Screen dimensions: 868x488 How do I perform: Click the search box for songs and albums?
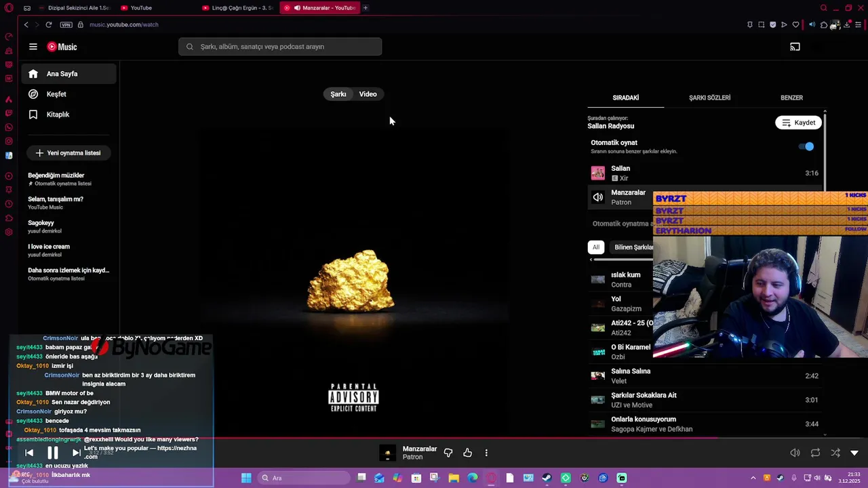click(280, 47)
